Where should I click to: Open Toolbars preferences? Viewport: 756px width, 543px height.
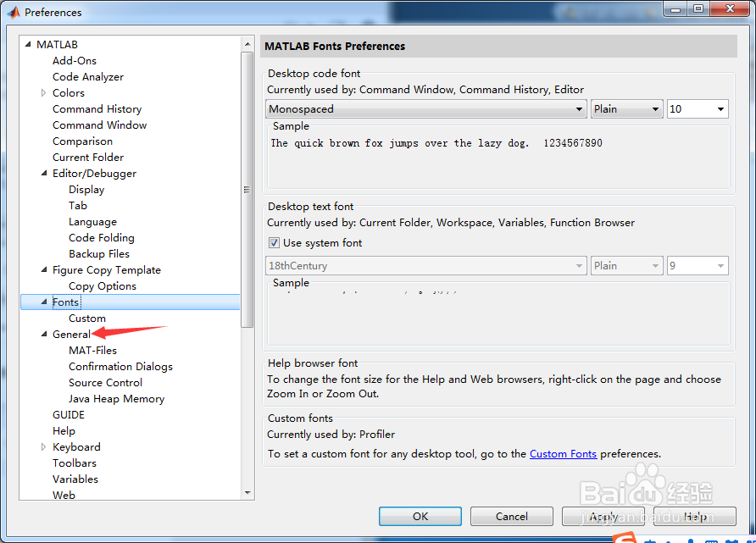coord(75,463)
